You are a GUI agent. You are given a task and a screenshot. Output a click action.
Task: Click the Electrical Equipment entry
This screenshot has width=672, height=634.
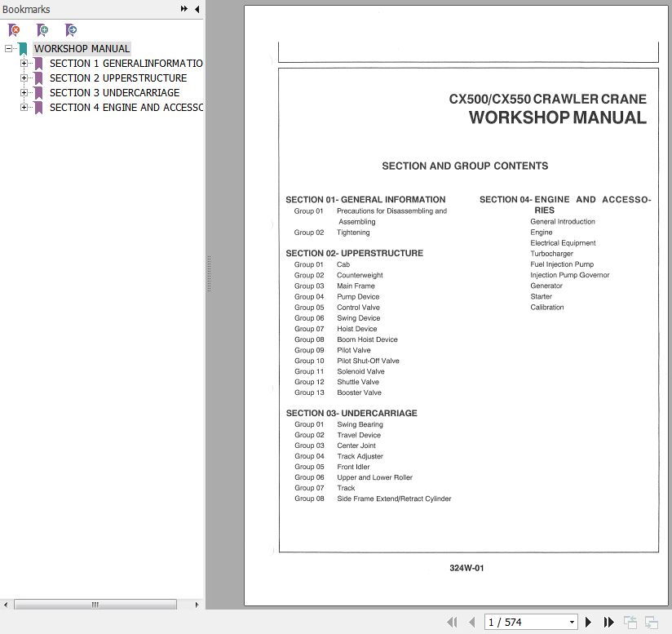click(563, 243)
